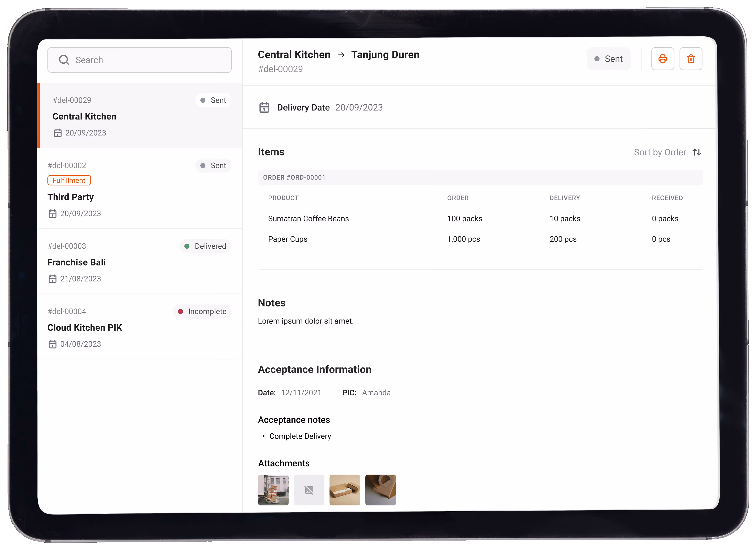The width and height of the screenshot is (756, 550).
Task: Click the Incomplete status badge
Action: point(202,311)
